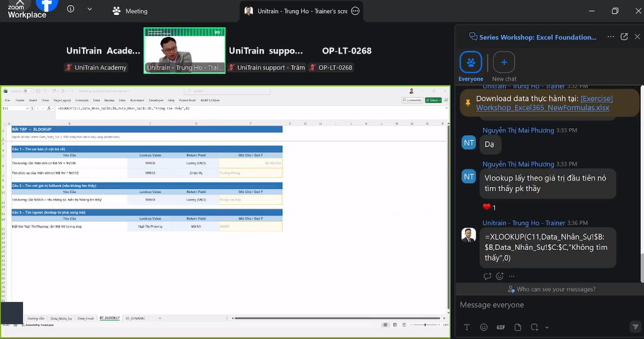Switch to Page Break Preview in status bar
644x339 pixels.
tap(404, 325)
